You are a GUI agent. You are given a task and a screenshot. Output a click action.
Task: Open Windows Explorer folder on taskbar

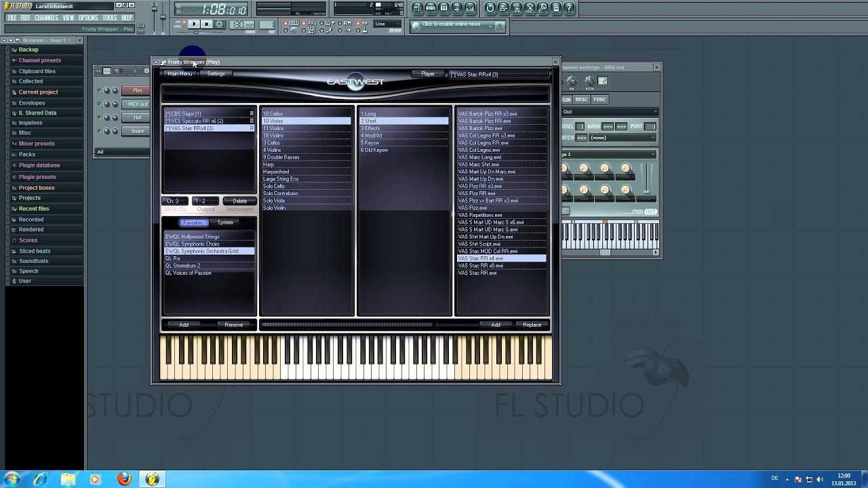[x=68, y=479]
